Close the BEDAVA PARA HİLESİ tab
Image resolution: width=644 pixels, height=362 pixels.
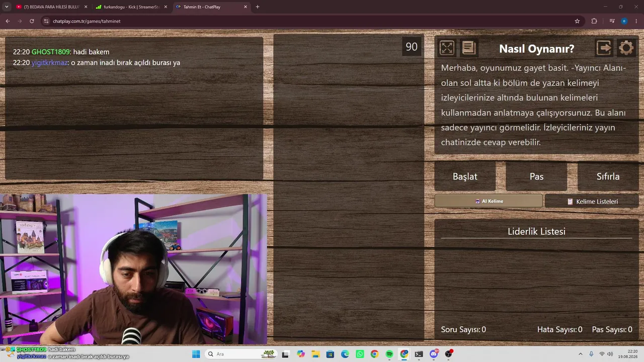[x=86, y=7]
